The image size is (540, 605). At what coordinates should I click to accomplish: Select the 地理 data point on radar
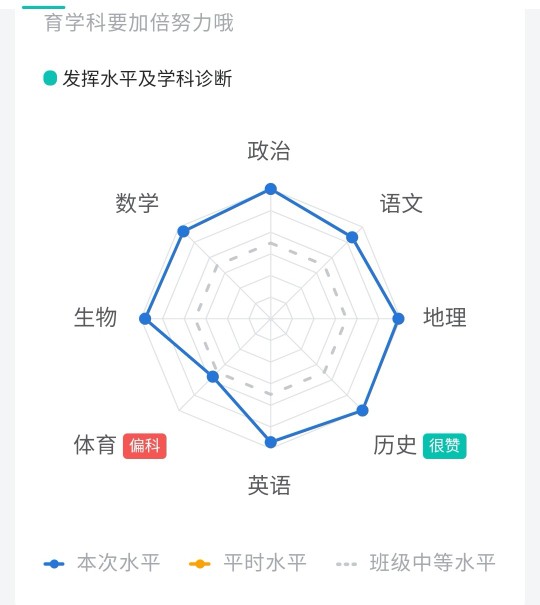(398, 319)
